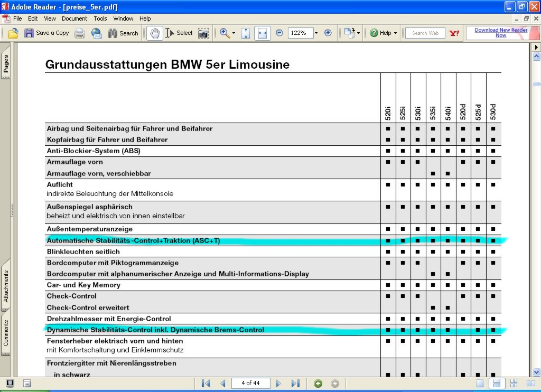Click the 122% zoom value field
Screen dimensions: 541x392
(x=301, y=33)
